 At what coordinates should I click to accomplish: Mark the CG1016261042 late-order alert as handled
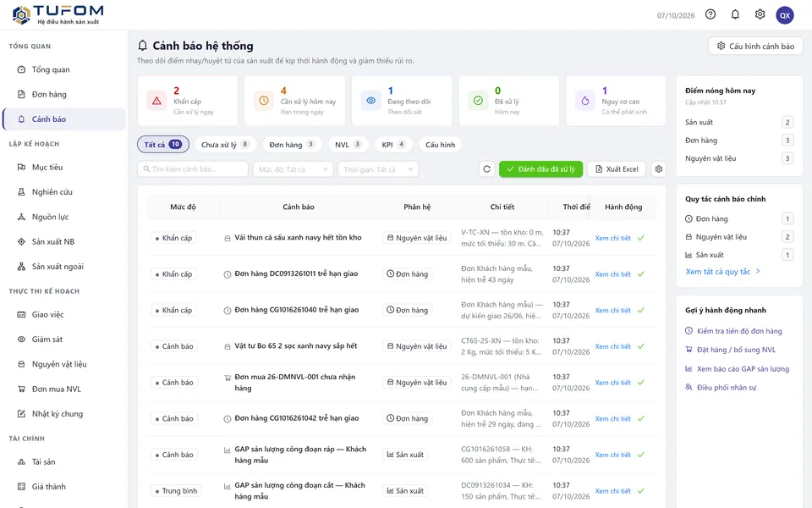(640, 419)
